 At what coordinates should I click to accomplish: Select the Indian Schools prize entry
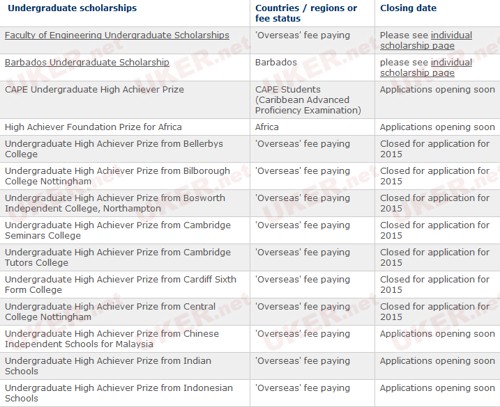108,366
